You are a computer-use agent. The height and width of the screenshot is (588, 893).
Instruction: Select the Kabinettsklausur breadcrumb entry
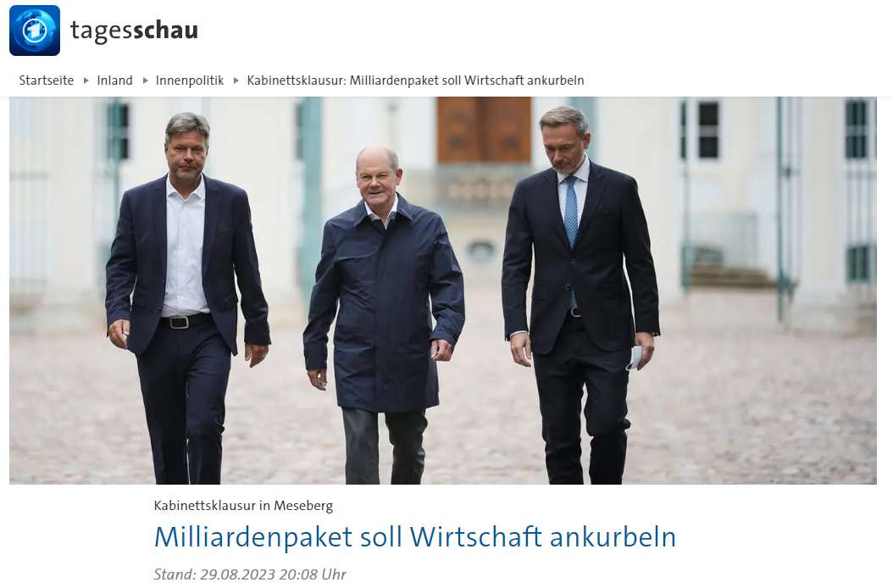(415, 80)
